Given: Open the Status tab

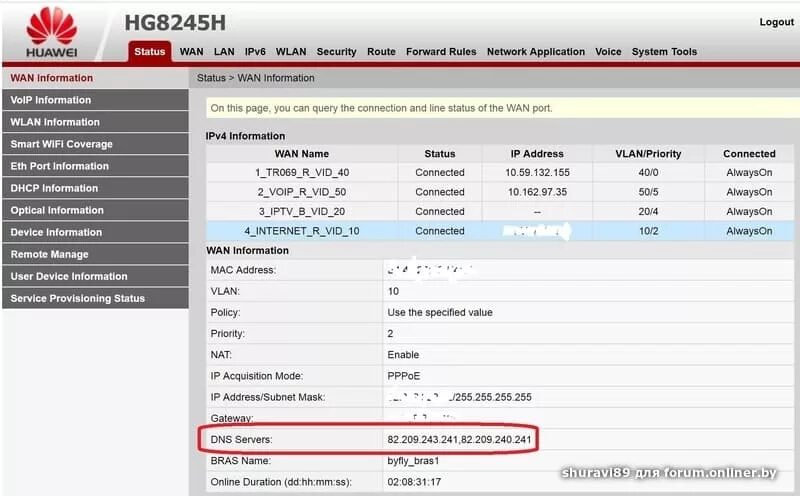Looking at the screenshot, I should (x=149, y=52).
